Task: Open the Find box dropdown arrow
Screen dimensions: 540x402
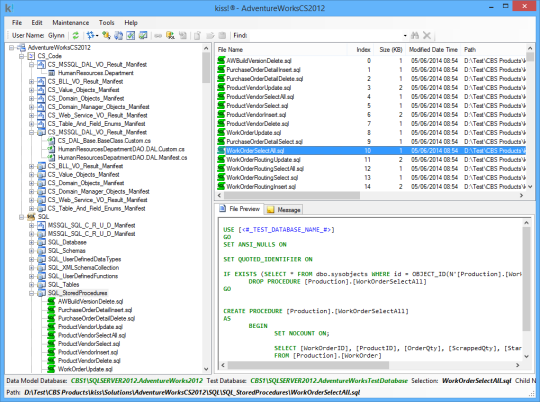Action: click(x=405, y=35)
